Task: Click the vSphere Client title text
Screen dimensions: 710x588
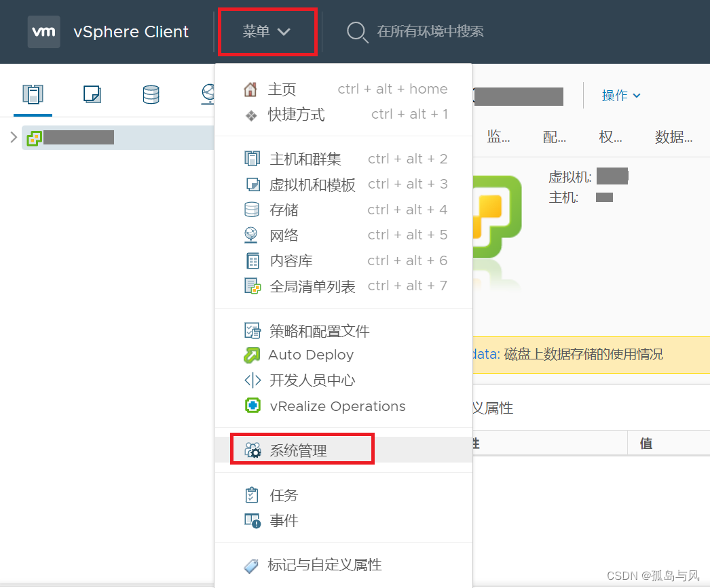Action: pyautogui.click(x=131, y=32)
